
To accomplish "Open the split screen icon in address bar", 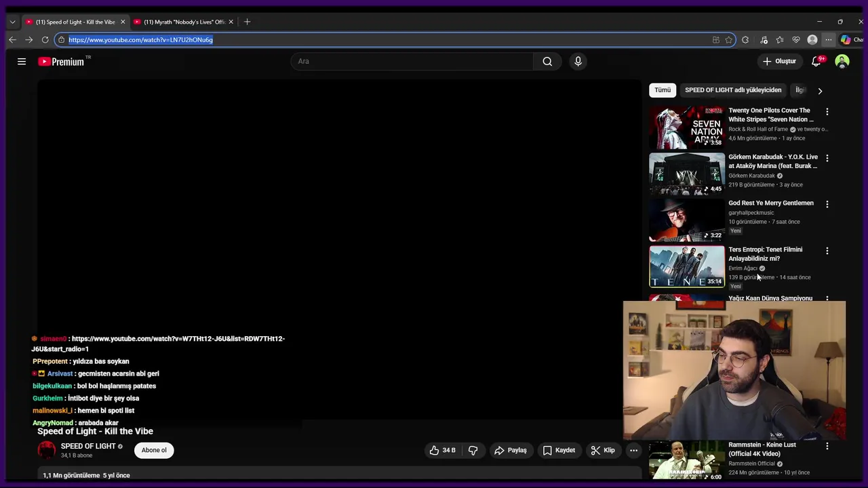I will tap(715, 40).
